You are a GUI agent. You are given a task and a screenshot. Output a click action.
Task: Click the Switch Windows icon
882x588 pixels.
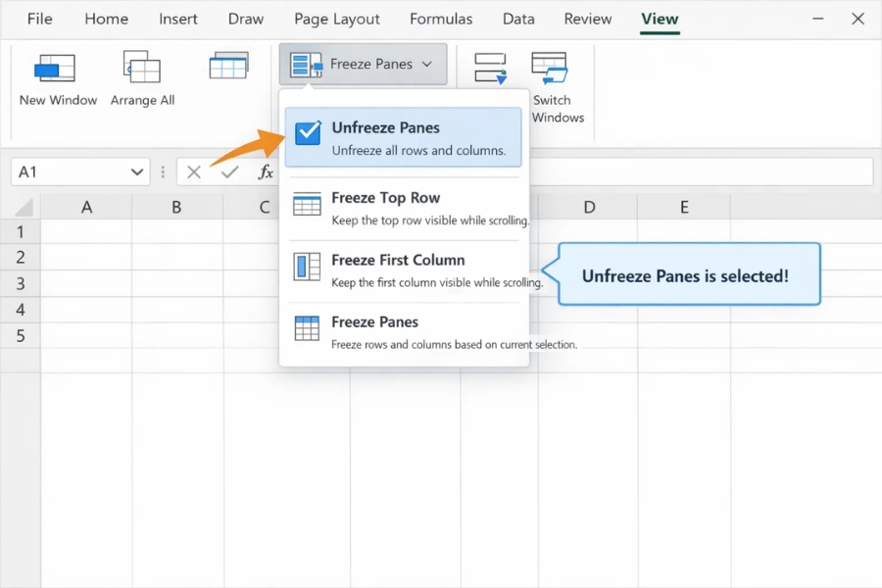(x=550, y=67)
